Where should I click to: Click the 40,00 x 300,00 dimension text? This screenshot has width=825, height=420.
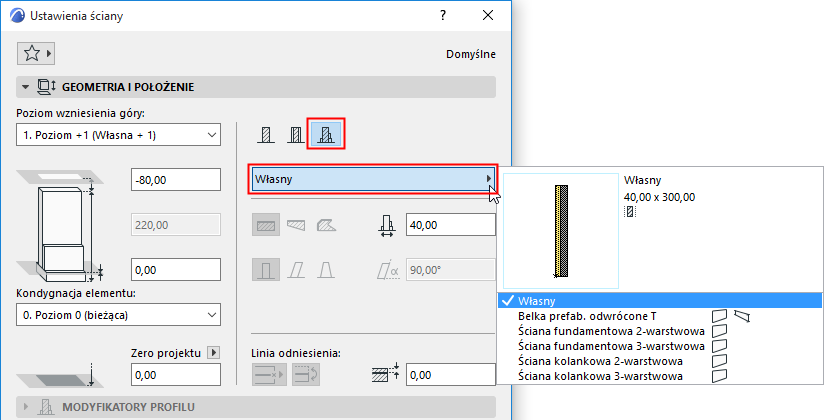click(660, 197)
